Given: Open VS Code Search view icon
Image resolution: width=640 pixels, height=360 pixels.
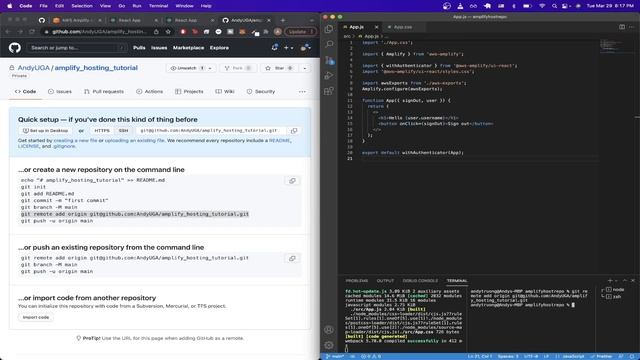Looking at the screenshot, I should [x=329, y=44].
